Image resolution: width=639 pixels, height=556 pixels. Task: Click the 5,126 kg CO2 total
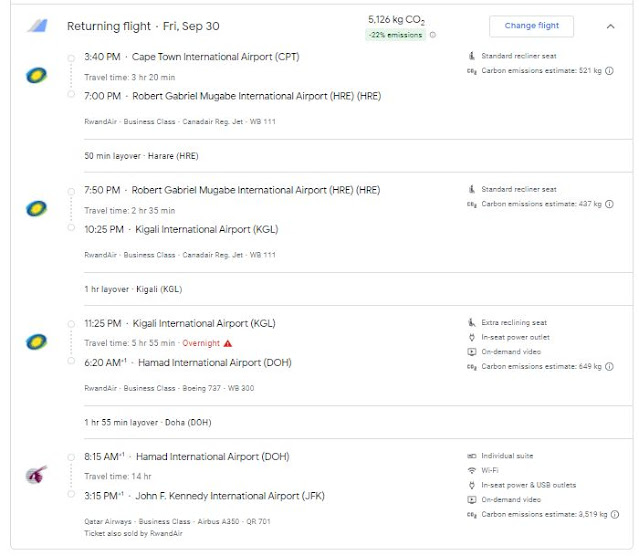[397, 19]
